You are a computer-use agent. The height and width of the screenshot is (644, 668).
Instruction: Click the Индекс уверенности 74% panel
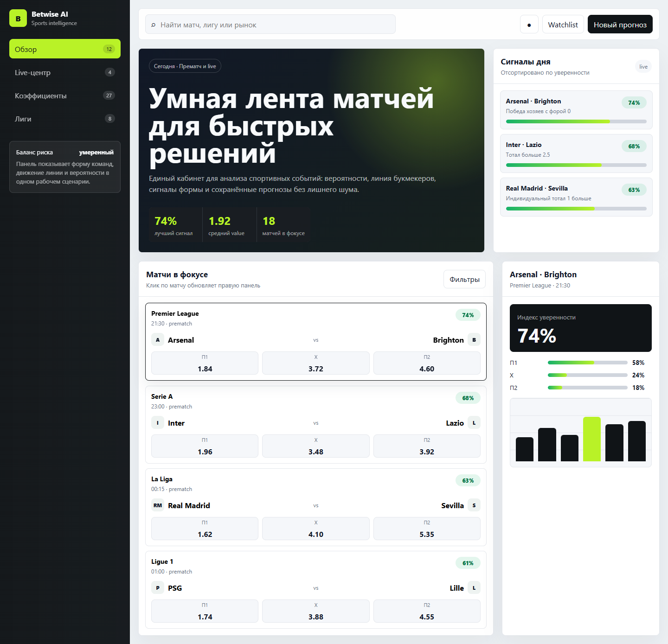coord(581,328)
